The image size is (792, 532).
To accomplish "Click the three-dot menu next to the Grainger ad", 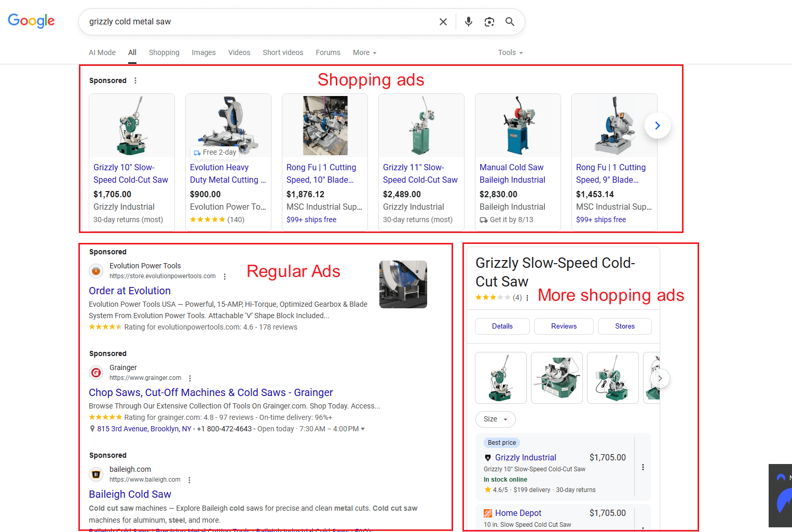I will pos(190,377).
